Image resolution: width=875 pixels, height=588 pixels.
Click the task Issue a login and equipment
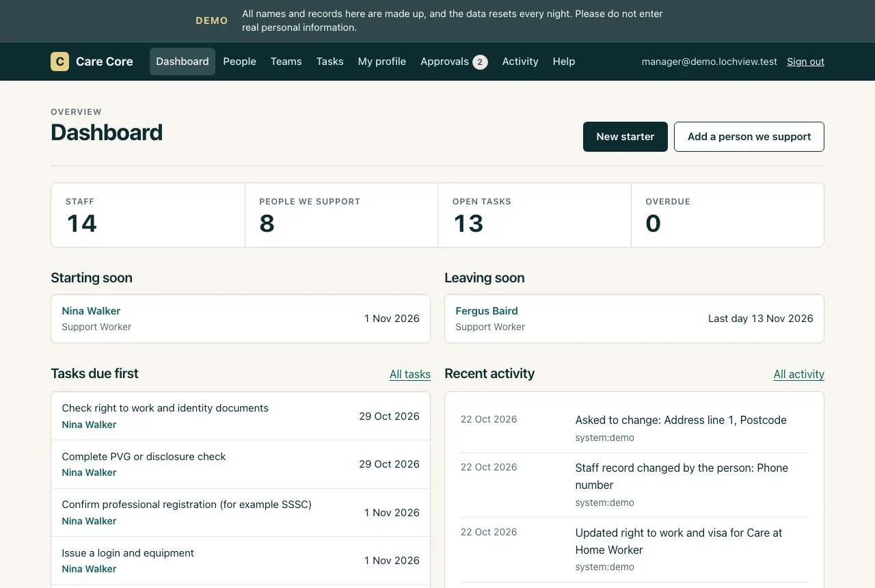point(128,553)
